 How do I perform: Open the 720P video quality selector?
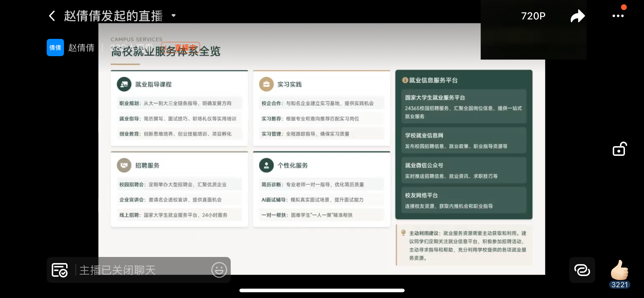(533, 16)
